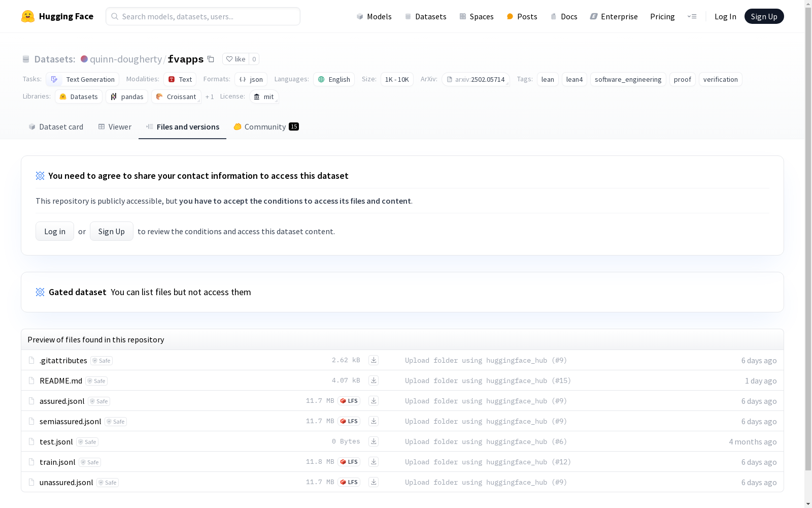Open the test.jsonl file
Screen dimensions: 812x508
(x=56, y=441)
